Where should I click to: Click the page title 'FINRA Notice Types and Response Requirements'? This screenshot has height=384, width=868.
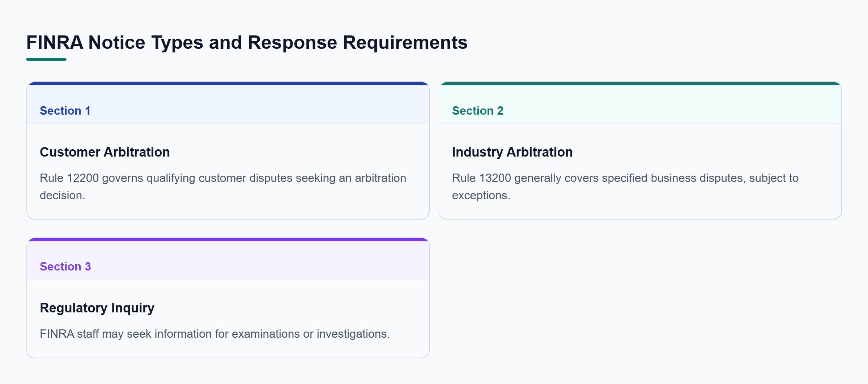247,42
